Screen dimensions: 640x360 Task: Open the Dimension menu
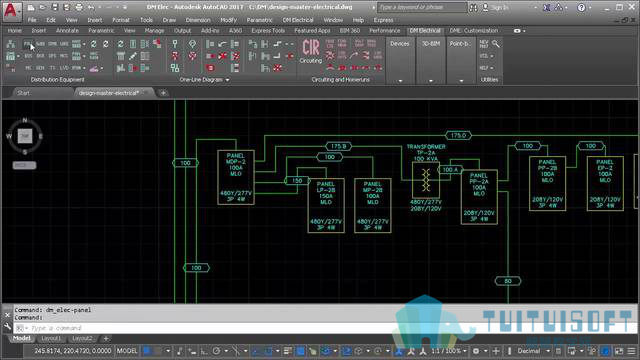198,20
